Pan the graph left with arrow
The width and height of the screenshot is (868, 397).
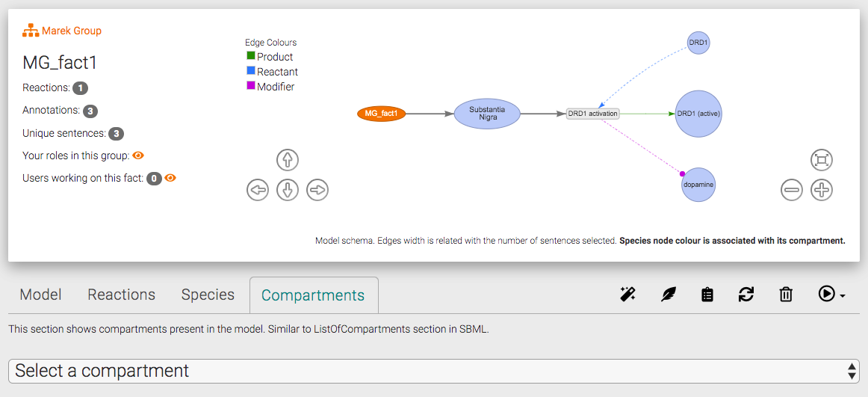coord(258,190)
